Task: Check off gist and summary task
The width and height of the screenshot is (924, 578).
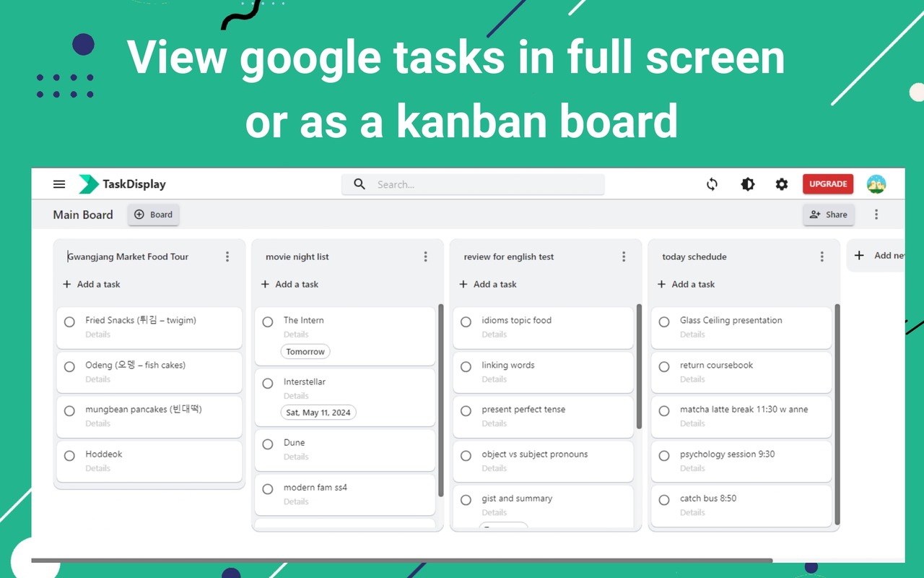Action: [466, 499]
